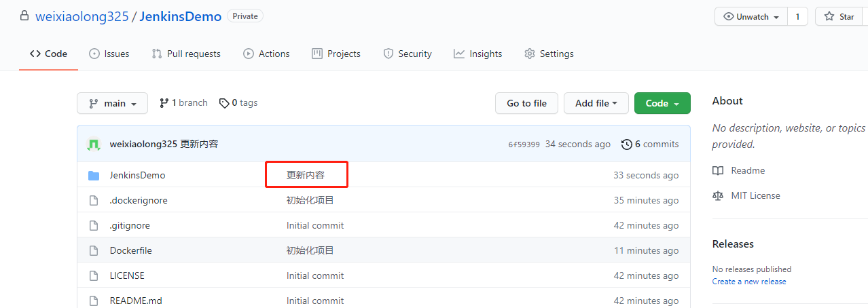The image size is (868, 308).
Task: Open the MIT License link
Action: click(755, 195)
